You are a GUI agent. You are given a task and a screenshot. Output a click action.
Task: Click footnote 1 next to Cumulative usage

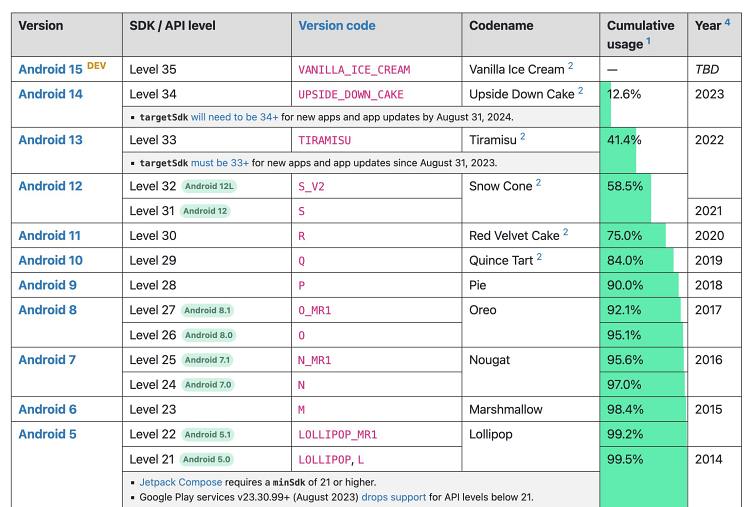pyautogui.click(x=648, y=41)
